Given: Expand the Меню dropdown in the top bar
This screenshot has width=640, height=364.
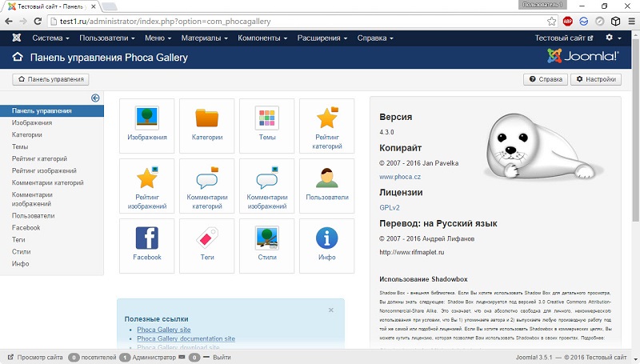Looking at the screenshot, I should click(158, 38).
